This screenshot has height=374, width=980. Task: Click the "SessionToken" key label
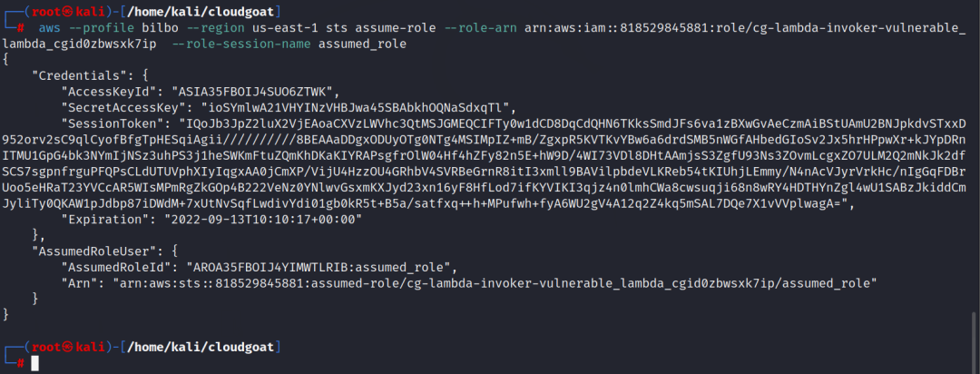(x=107, y=123)
